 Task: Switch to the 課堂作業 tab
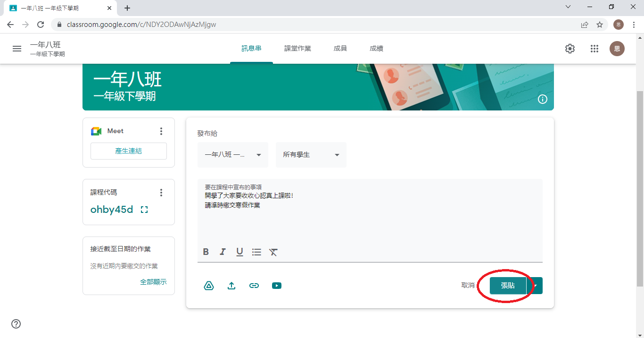[x=297, y=49]
